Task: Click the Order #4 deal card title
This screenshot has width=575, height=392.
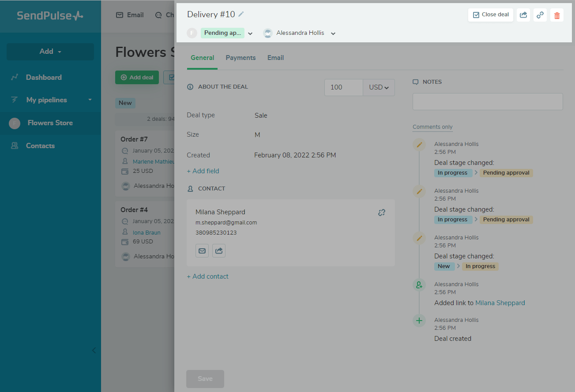Action: point(134,210)
